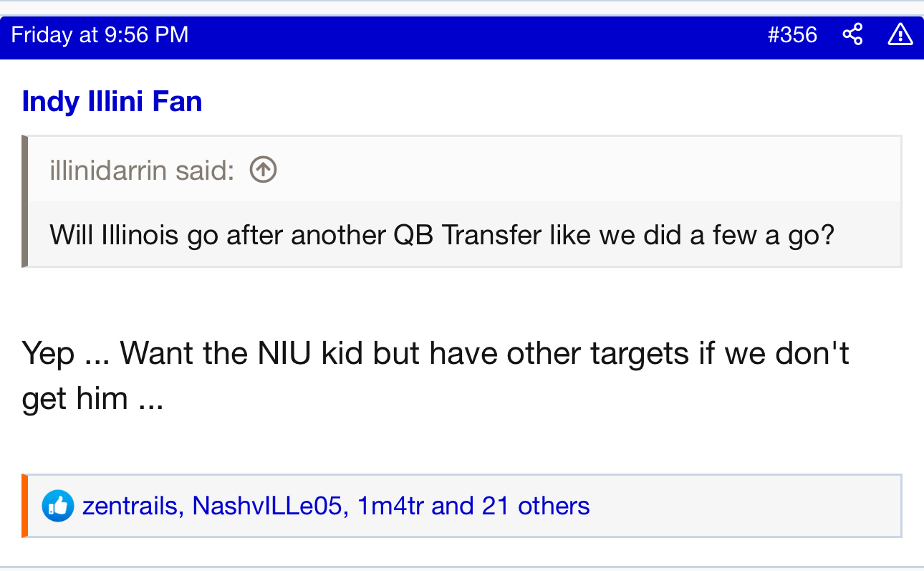Click the quoted text about QB Transfer
The width and height of the screenshot is (924, 571).
442,235
